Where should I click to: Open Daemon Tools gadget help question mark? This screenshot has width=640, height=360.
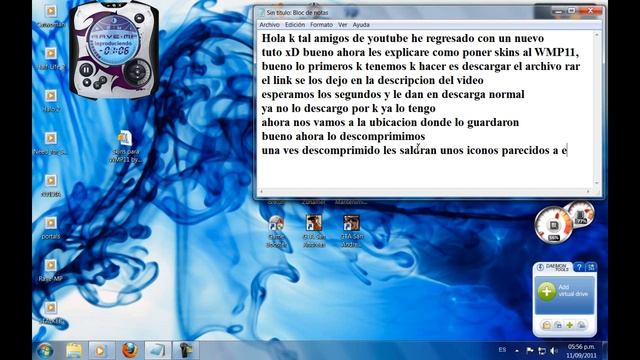point(579,267)
